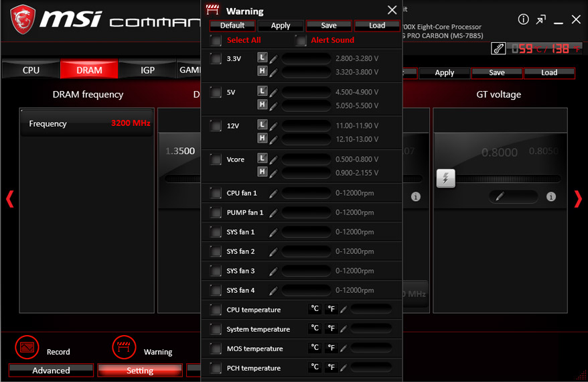Enable the Select All checkbox
Image resolution: width=588 pixels, height=382 pixels.
[x=216, y=40]
